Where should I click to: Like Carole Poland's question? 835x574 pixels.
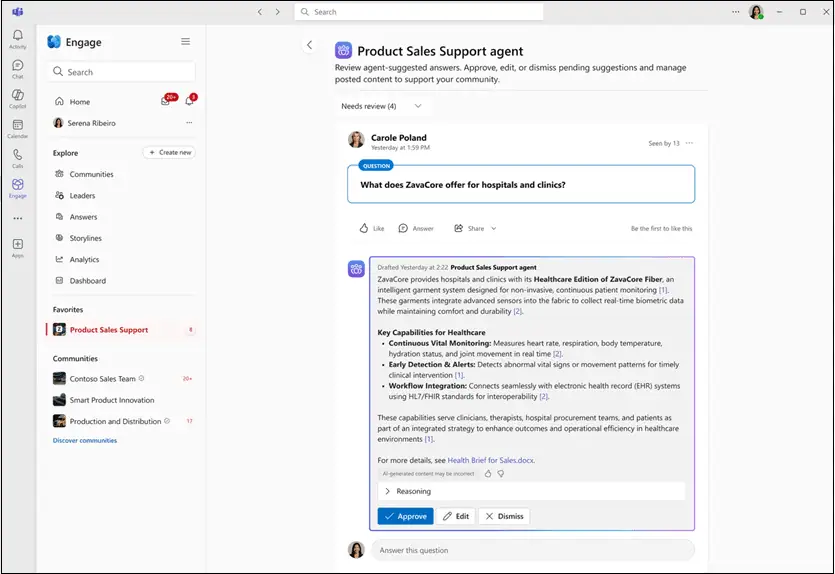pyautogui.click(x=372, y=228)
